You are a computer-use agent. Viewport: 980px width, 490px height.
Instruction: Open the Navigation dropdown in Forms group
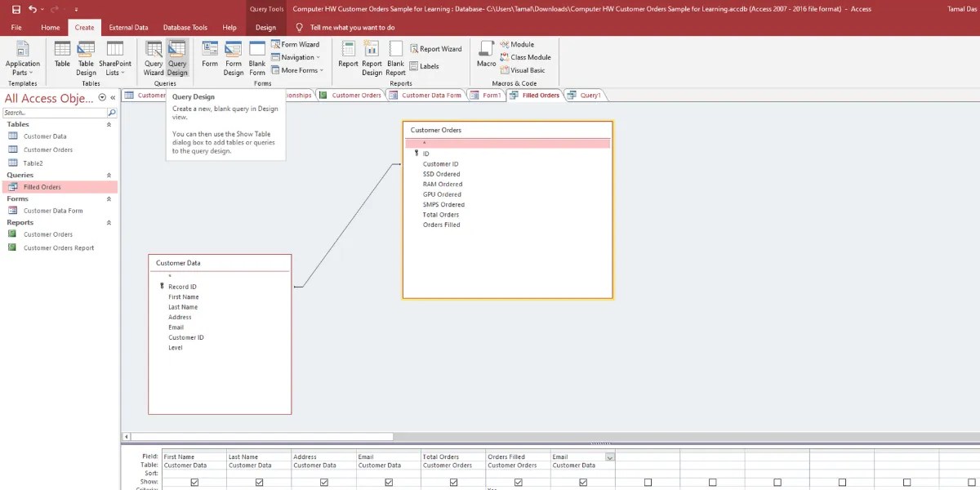(297, 57)
